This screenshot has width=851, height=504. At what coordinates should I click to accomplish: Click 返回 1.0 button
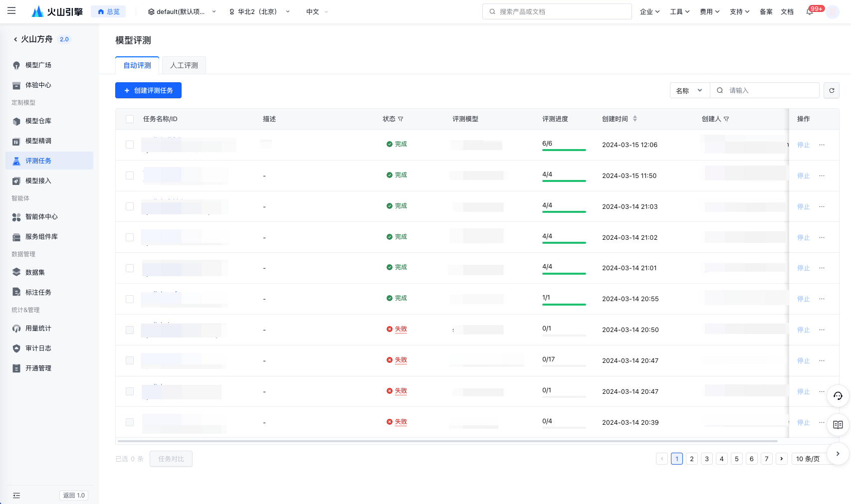(74, 496)
